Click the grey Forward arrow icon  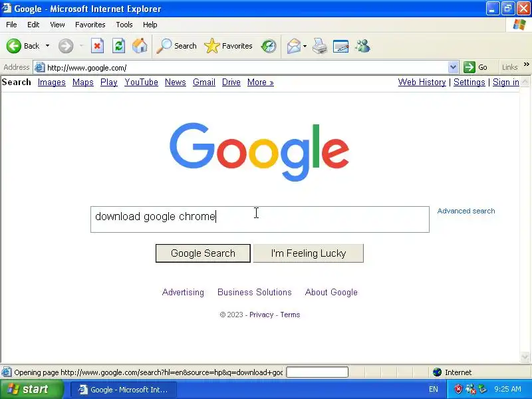(65, 46)
